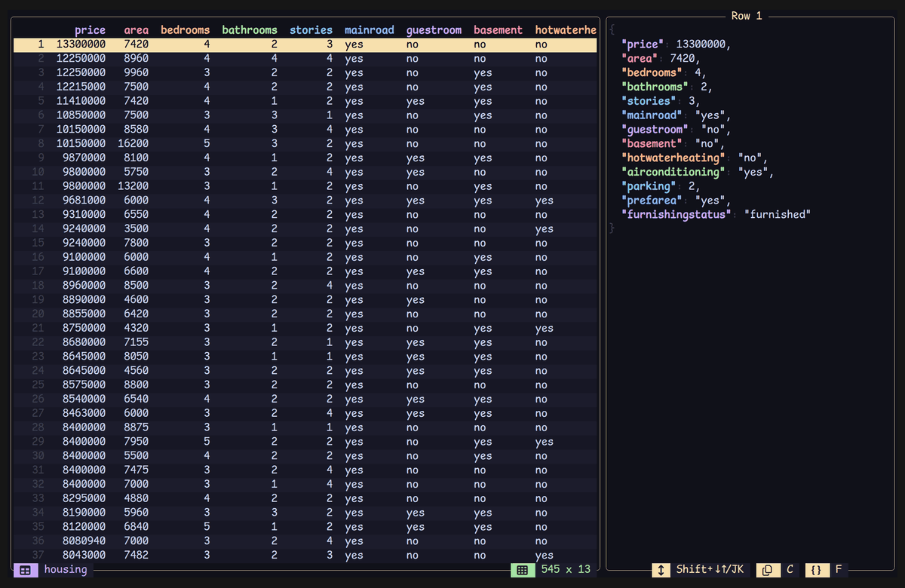Click the area cell 3500

tap(137, 228)
